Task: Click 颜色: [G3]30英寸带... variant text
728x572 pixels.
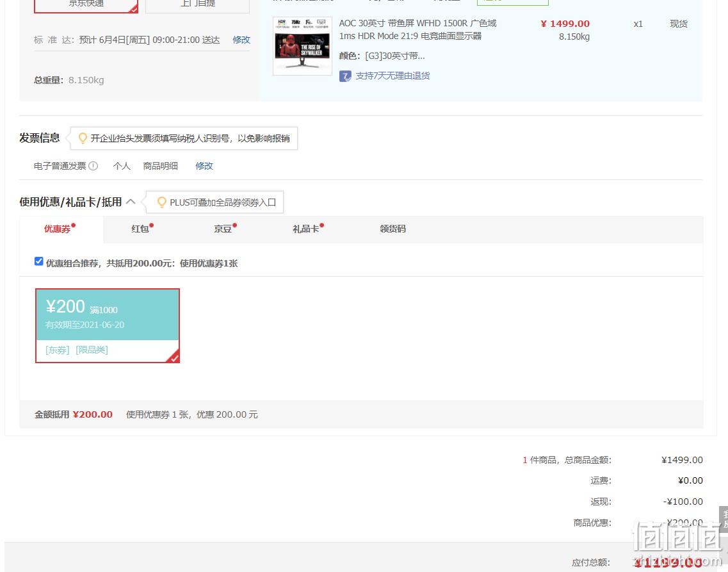Action: pyautogui.click(x=382, y=56)
